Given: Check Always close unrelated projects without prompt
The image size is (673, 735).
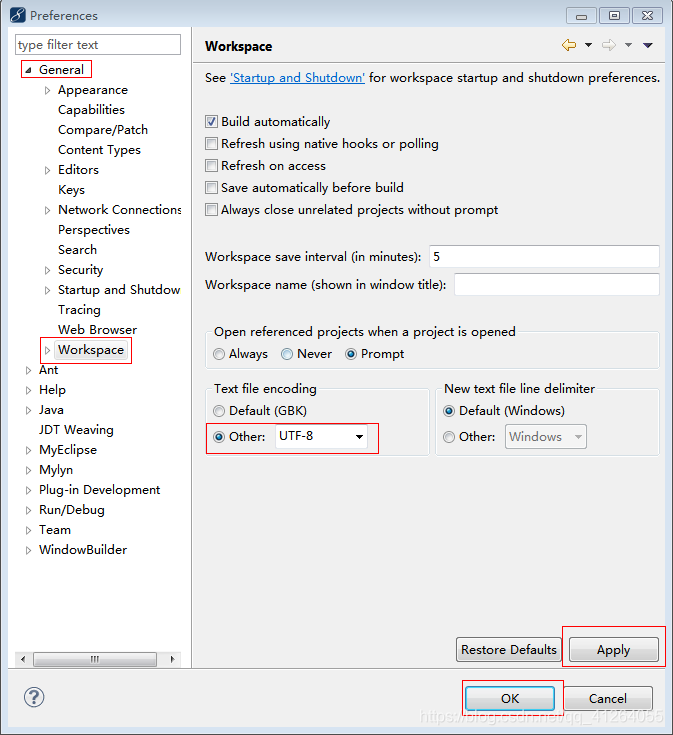Looking at the screenshot, I should (211, 210).
